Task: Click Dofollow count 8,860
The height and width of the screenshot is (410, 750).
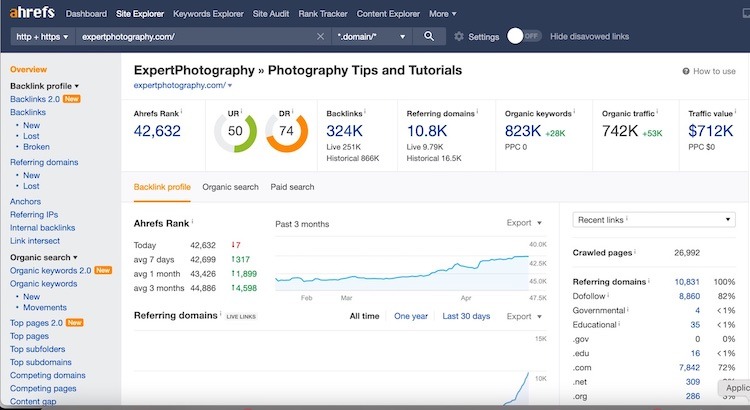Action: pos(689,296)
